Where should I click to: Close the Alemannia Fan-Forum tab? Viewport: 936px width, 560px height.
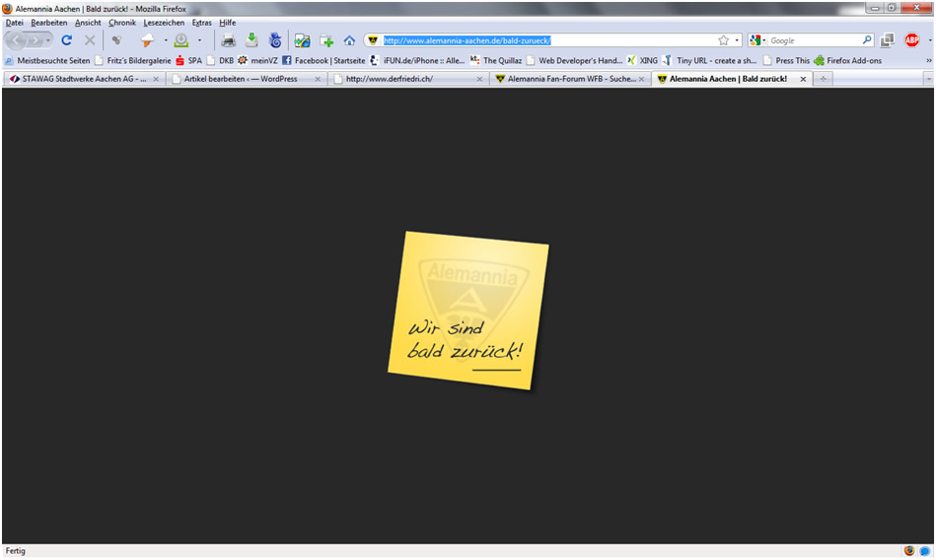pos(642,79)
